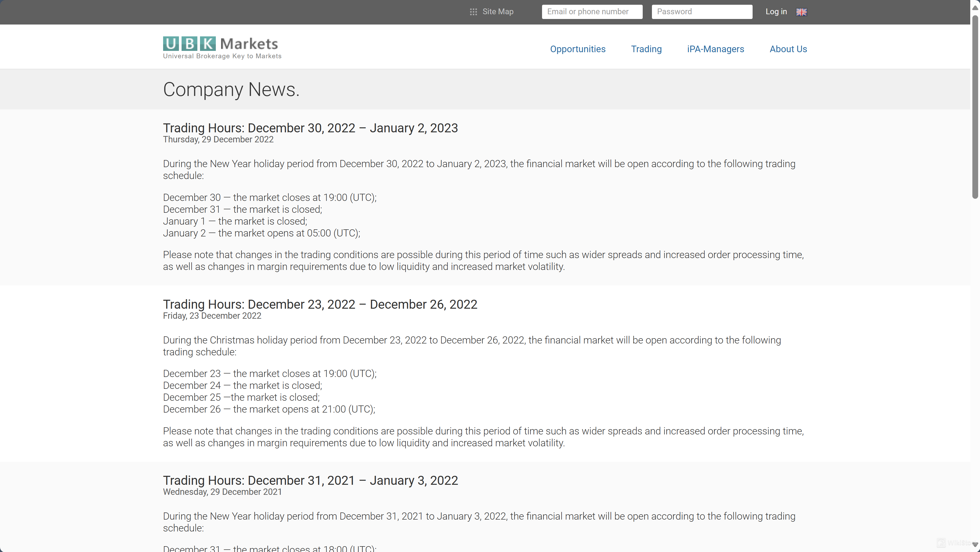Click the Company News page heading
The image size is (980, 552).
[231, 90]
